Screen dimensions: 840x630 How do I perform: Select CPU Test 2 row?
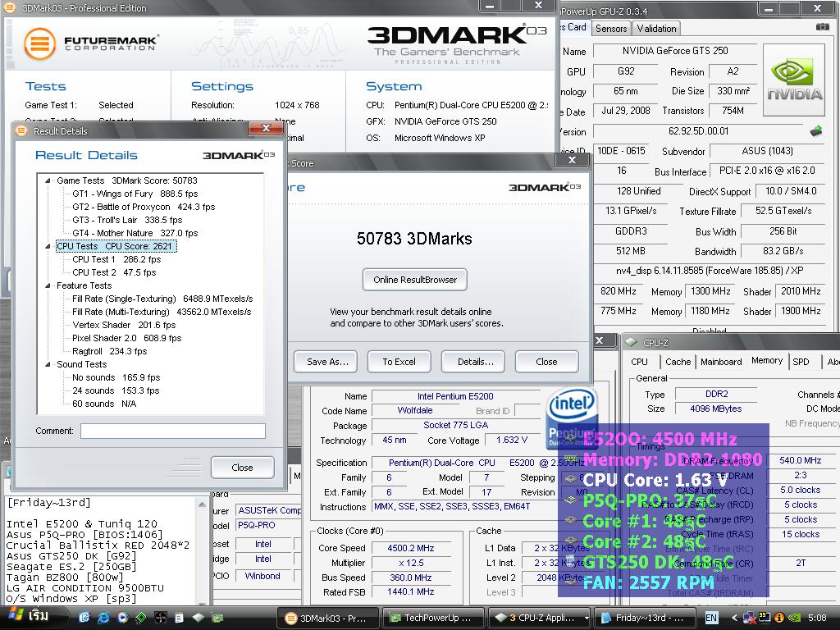coord(114,272)
